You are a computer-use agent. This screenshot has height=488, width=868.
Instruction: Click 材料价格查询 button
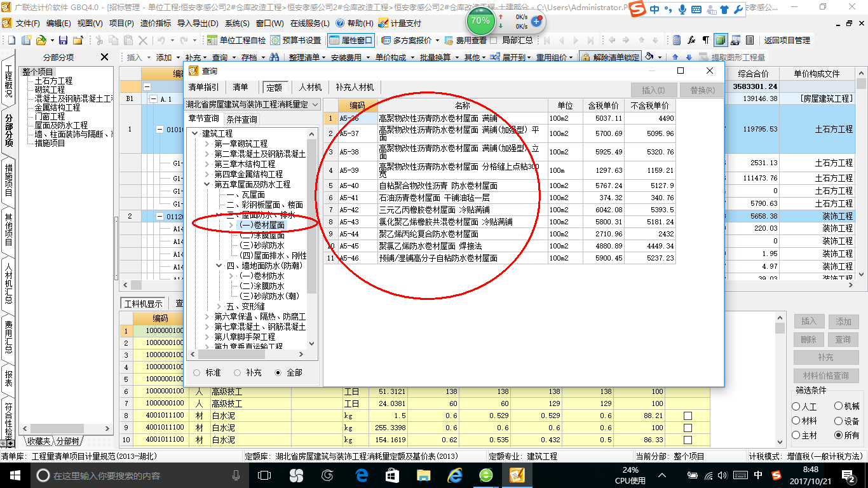(825, 376)
